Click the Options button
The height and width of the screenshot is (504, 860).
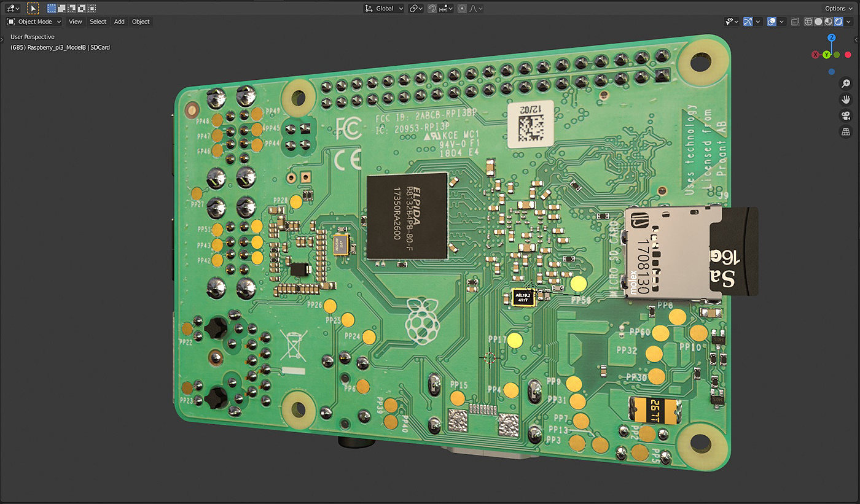click(x=837, y=8)
